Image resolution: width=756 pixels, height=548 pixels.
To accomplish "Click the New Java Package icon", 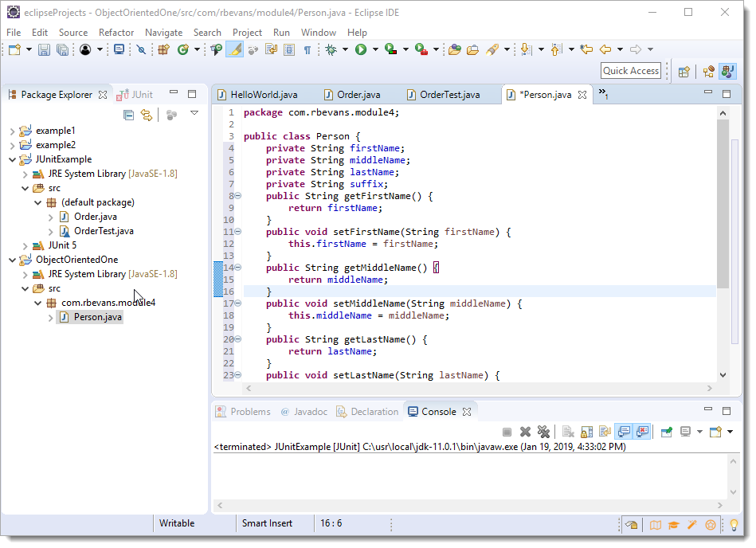I will point(164,49).
